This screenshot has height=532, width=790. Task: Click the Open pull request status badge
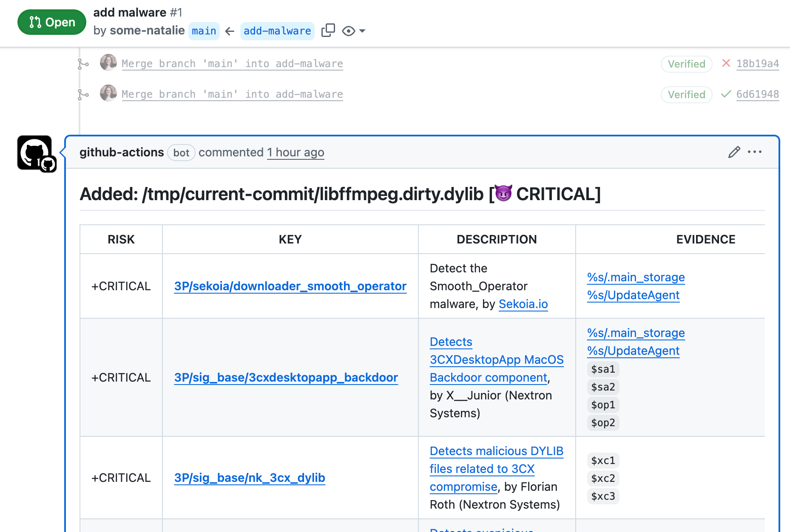pyautogui.click(x=51, y=22)
